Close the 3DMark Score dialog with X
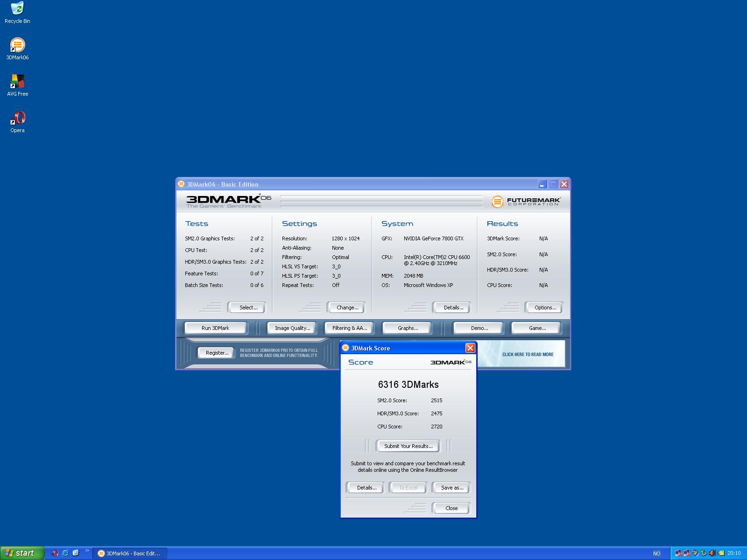747x560 pixels. [470, 348]
